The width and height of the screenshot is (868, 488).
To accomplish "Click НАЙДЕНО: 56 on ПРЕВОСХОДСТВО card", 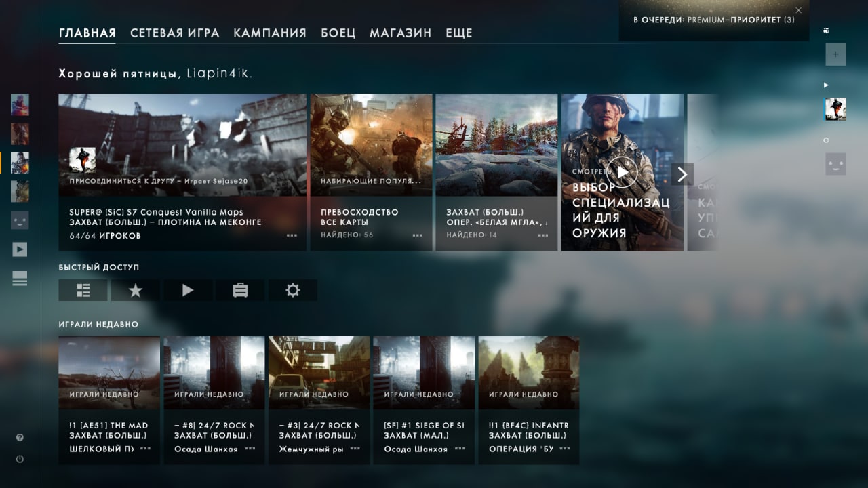I will pyautogui.click(x=347, y=235).
